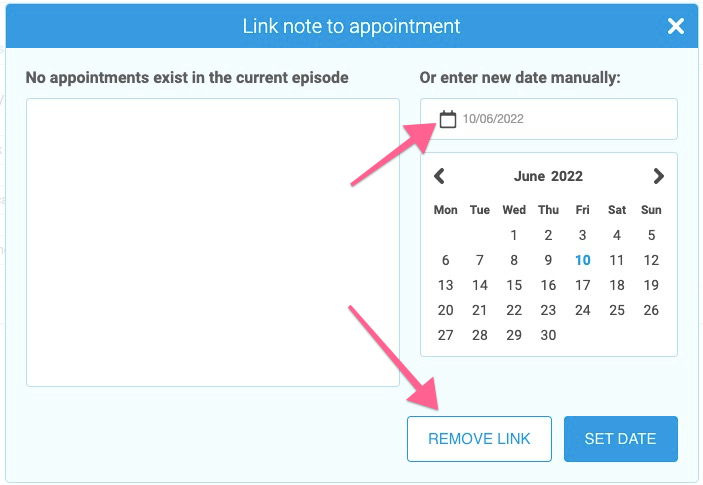Select June 27 in the calendar
Viewport: 703px width, 485px height.
point(446,335)
